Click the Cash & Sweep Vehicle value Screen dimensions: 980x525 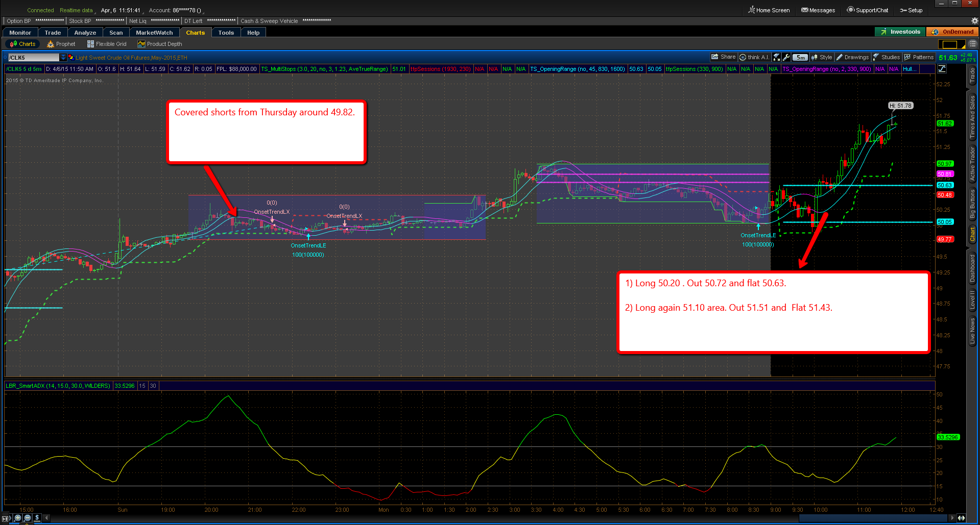tap(317, 21)
